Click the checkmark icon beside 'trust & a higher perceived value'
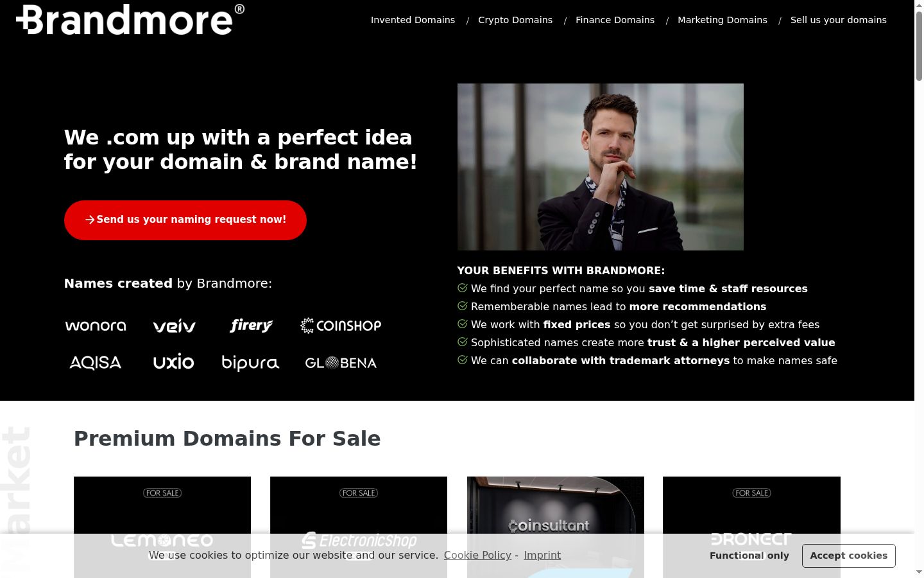This screenshot has width=924, height=578. (x=463, y=342)
